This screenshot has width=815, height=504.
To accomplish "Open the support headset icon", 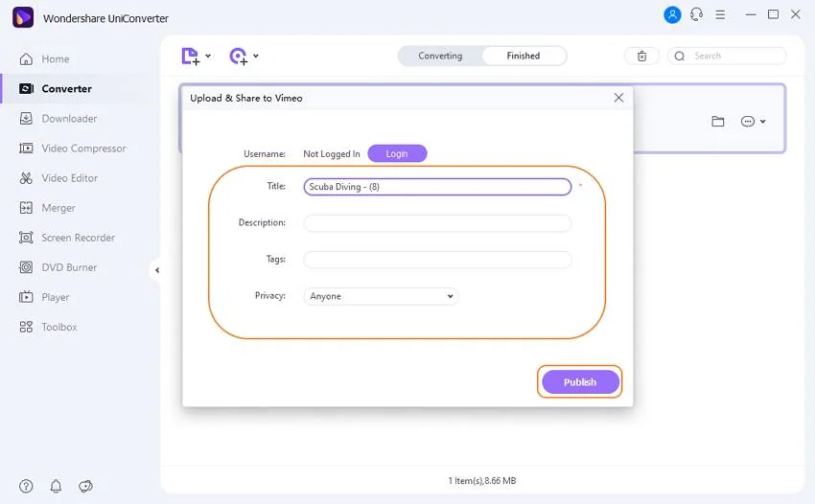I will tap(695, 15).
